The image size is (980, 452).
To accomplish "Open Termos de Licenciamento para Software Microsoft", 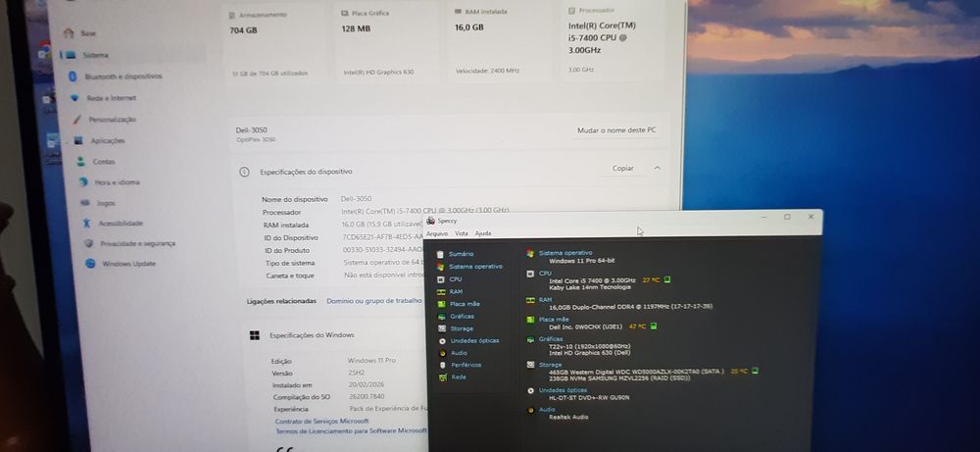I will coord(351,430).
